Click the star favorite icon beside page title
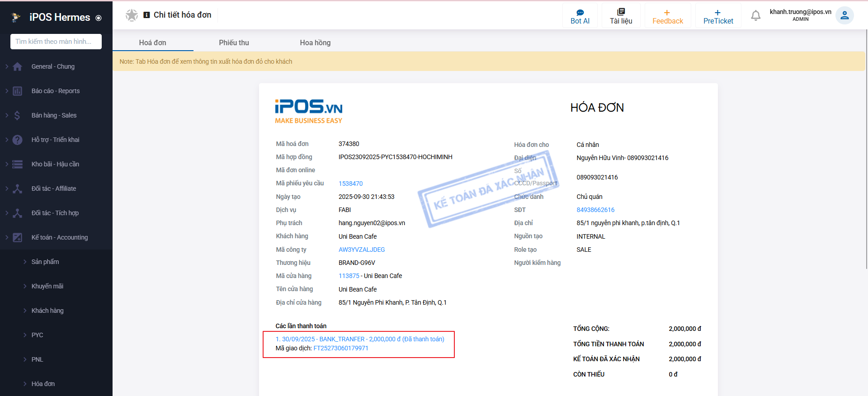 (x=132, y=15)
